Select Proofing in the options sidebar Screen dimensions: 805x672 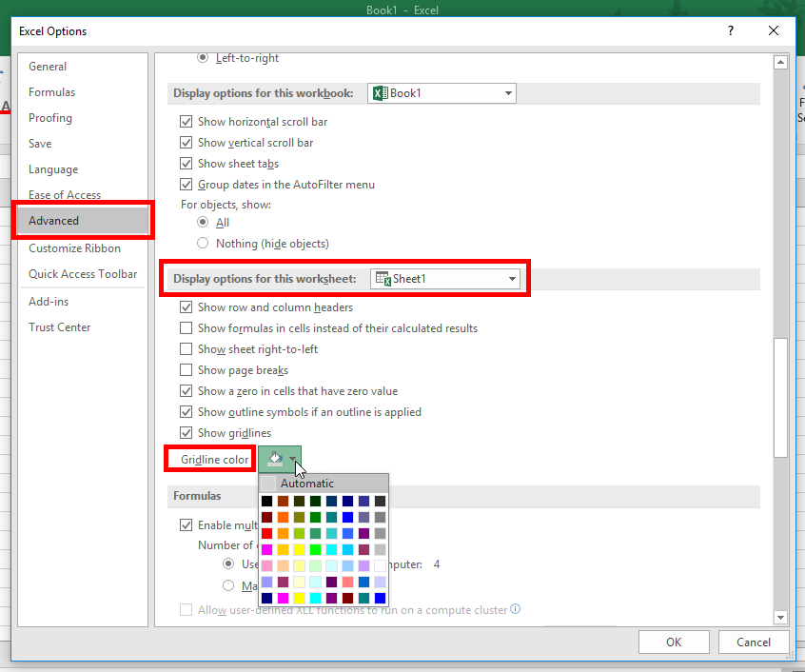[x=49, y=117]
